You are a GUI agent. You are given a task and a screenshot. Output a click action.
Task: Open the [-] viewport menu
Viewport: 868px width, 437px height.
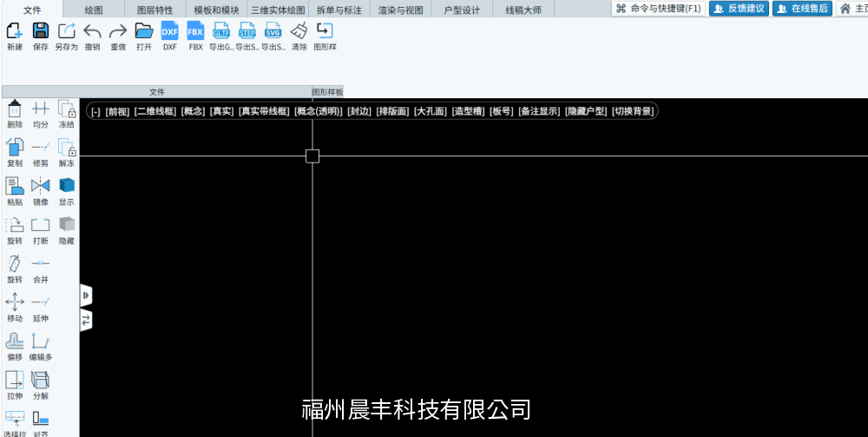pos(95,111)
